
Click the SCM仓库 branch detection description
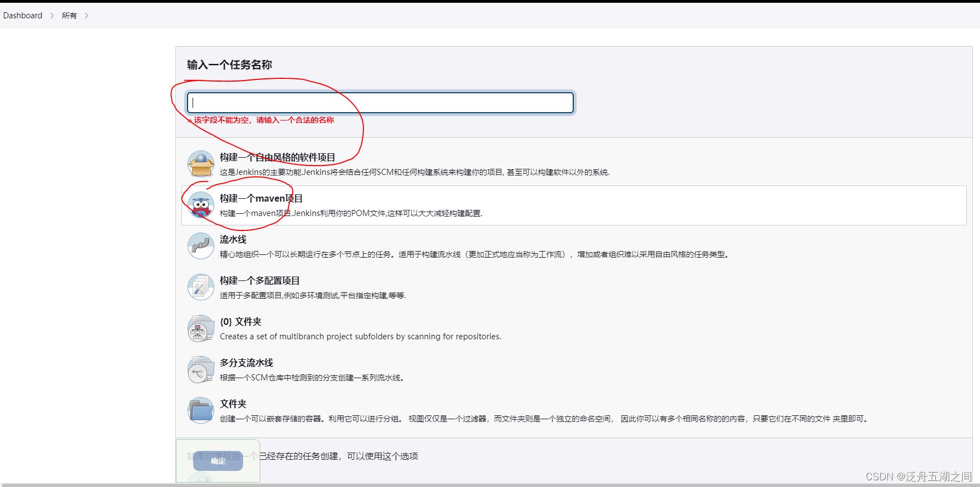(313, 378)
